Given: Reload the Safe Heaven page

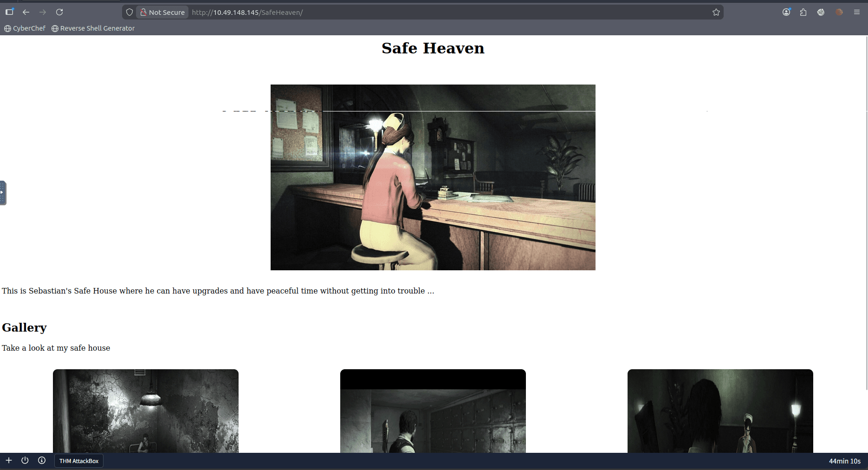Looking at the screenshot, I should coord(59,12).
